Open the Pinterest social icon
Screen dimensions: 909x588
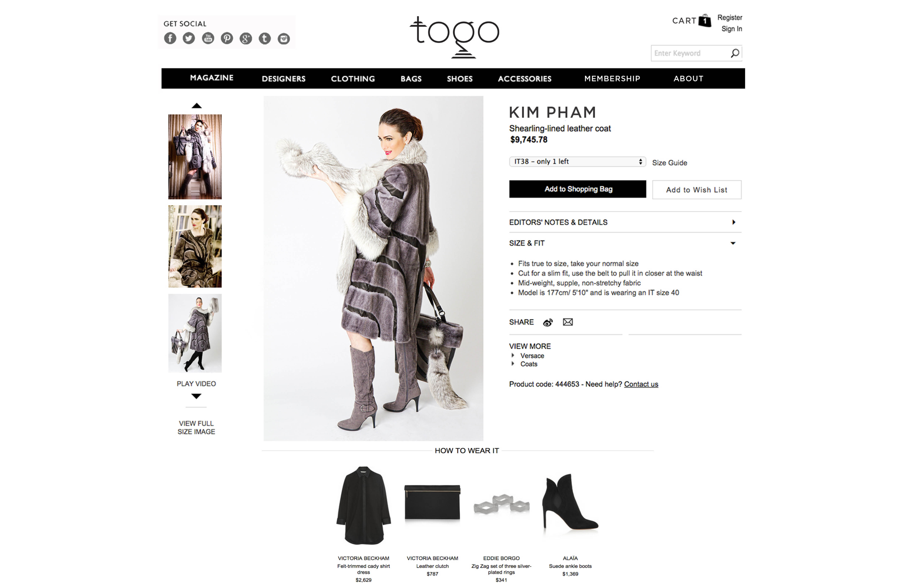(x=227, y=38)
